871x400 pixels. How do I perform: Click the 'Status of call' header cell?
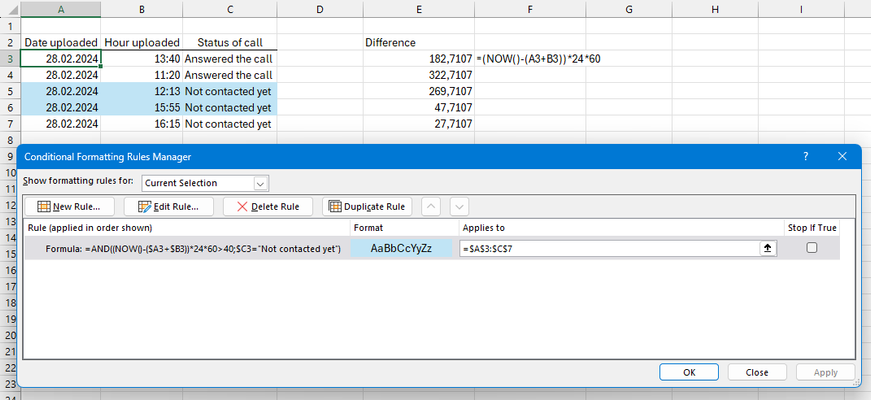pos(229,42)
